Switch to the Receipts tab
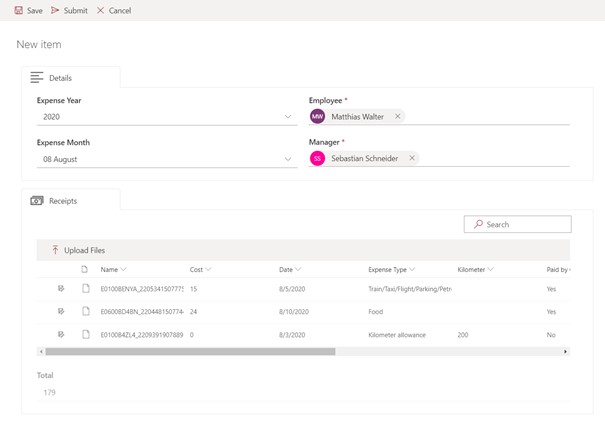This screenshot has height=421, width=605. pyautogui.click(x=71, y=201)
